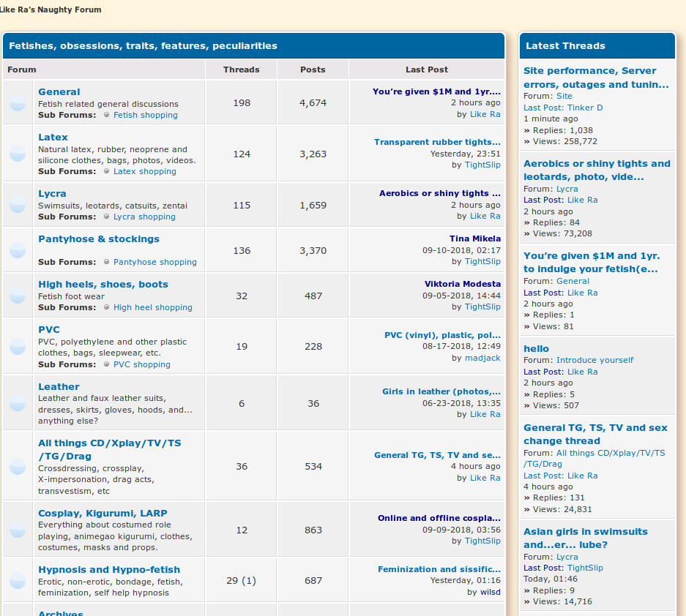
Task: Click the status icon beside Hypnosis and Hypno-fetish
Action: 18,581
